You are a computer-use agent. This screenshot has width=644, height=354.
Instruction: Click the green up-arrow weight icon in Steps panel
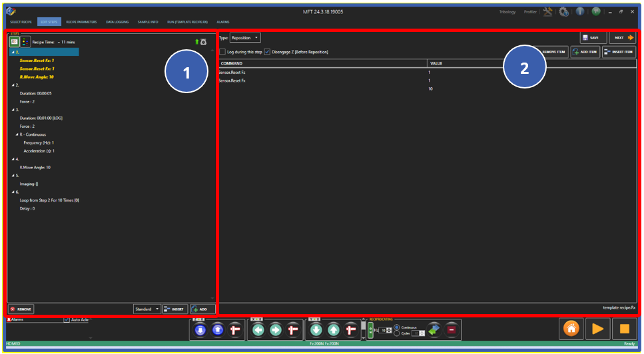(200, 42)
